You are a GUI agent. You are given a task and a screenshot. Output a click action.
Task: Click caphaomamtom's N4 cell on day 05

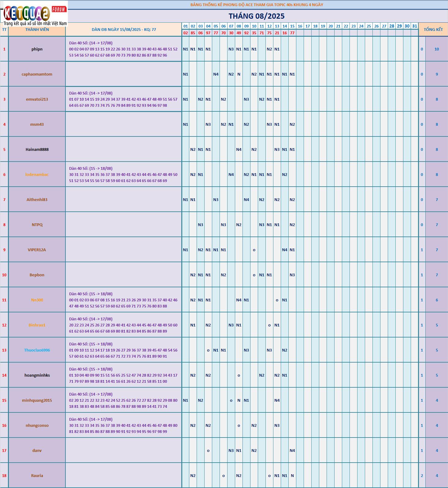point(216,74)
